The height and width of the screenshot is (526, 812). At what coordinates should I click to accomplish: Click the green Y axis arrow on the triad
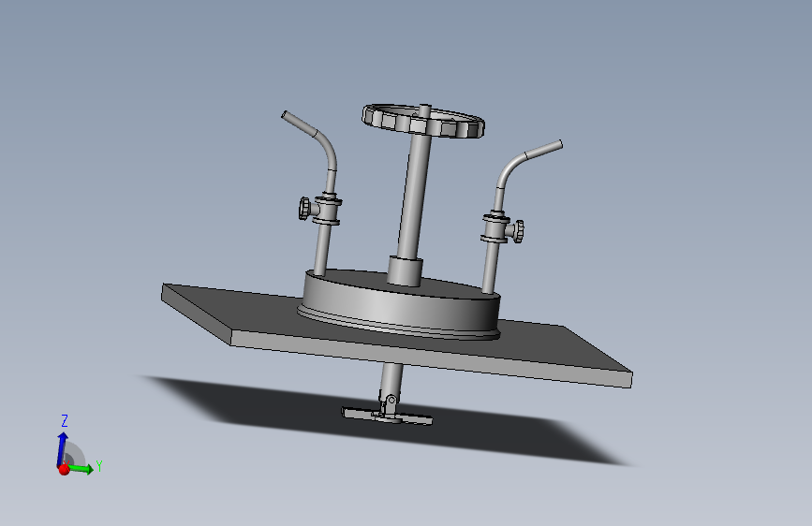pos(82,469)
